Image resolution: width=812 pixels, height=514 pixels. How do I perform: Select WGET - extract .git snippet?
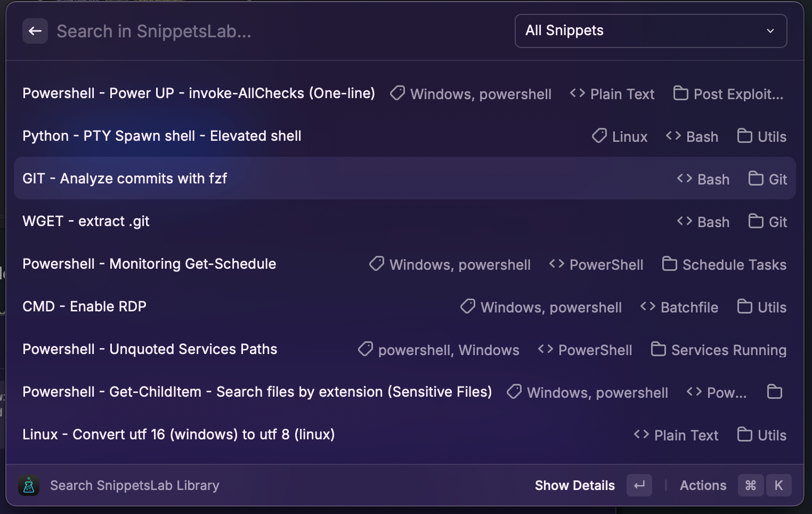click(86, 221)
